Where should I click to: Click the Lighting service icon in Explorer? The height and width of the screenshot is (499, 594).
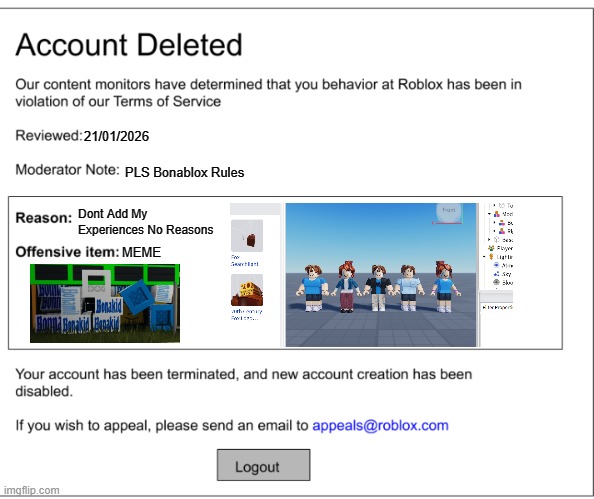(x=491, y=257)
